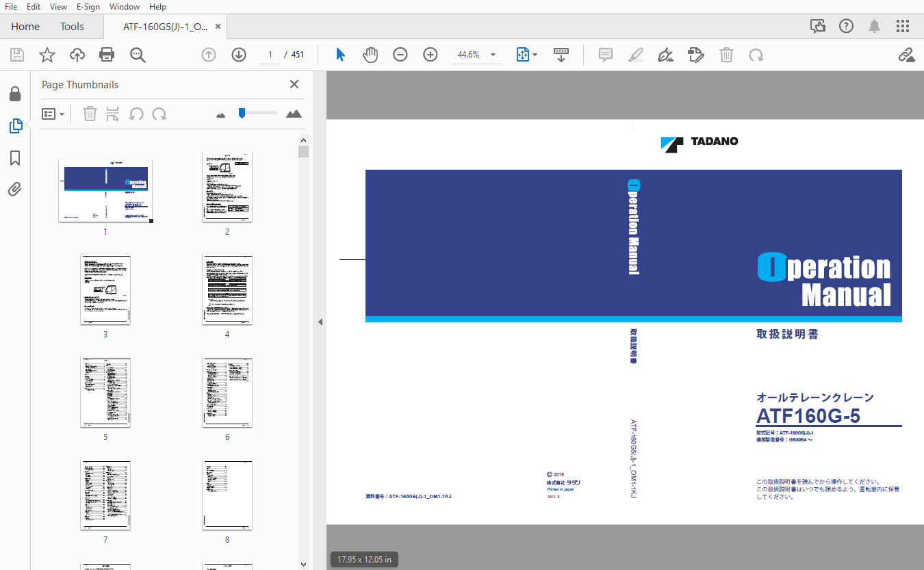Viewport: 924px width, 570px height.
Task: Click the scrolling mode keyboard icon
Action: pos(561,55)
